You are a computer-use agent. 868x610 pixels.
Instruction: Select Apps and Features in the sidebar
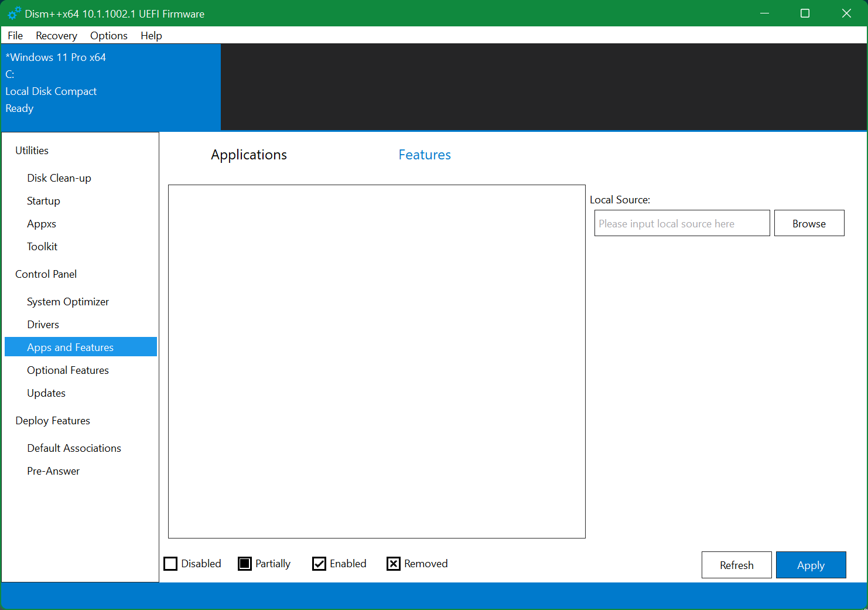[81, 347]
